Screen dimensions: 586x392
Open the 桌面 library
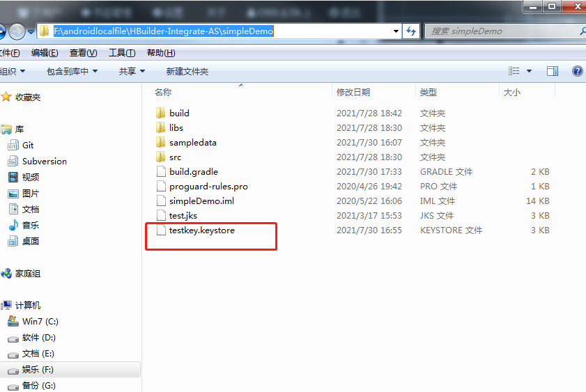point(31,241)
